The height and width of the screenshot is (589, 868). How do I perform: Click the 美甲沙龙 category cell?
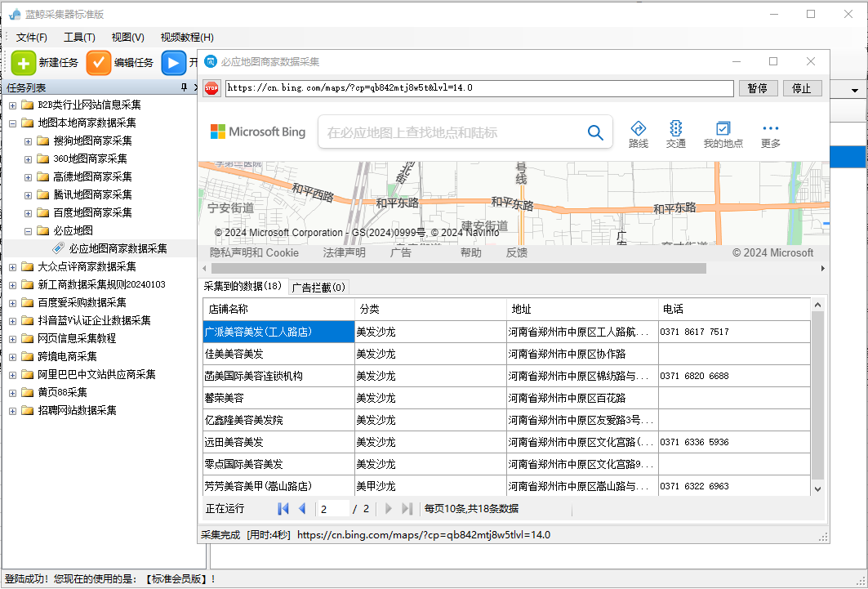(x=430, y=486)
